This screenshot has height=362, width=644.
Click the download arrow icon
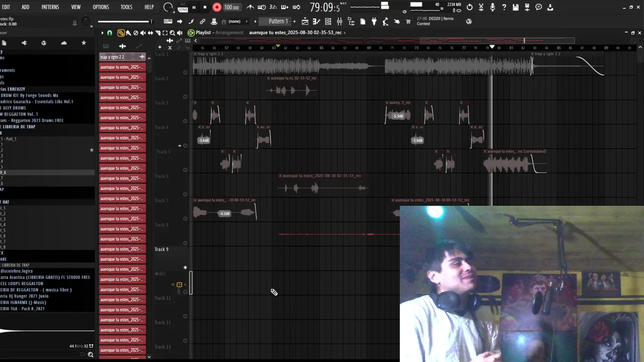pos(550,7)
